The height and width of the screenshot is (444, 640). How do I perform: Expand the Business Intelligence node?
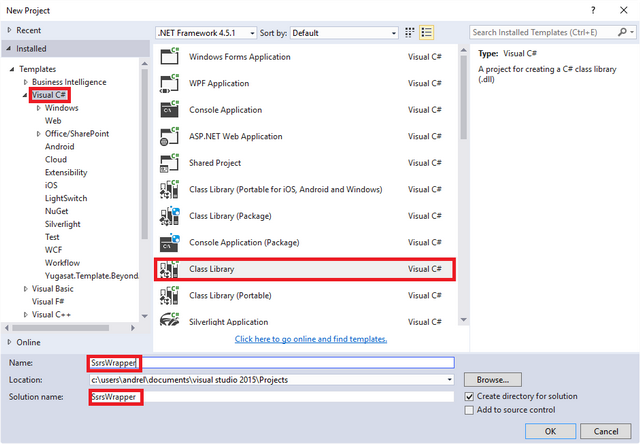pos(26,82)
